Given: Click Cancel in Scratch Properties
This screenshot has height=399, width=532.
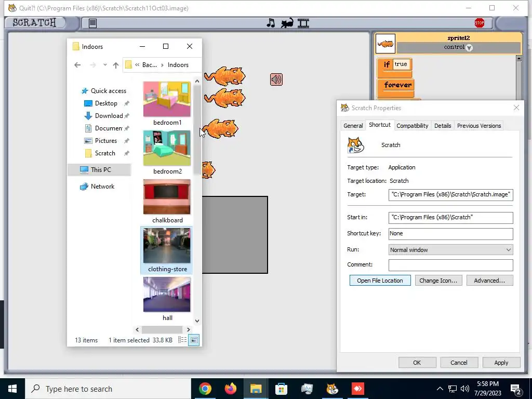Looking at the screenshot, I should (459, 362).
